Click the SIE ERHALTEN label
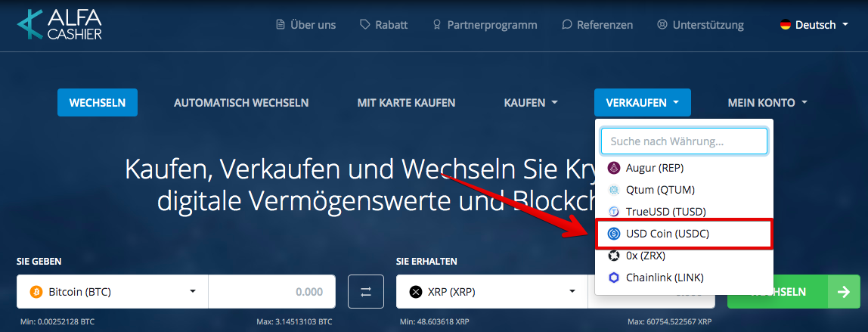This screenshot has width=868, height=332. (426, 261)
